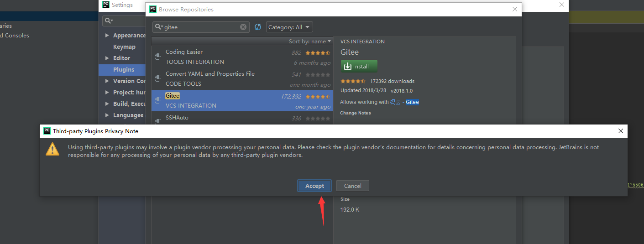This screenshot has height=244, width=644.
Task: Open search history magnifier in Browse Repositories
Action: tap(159, 27)
